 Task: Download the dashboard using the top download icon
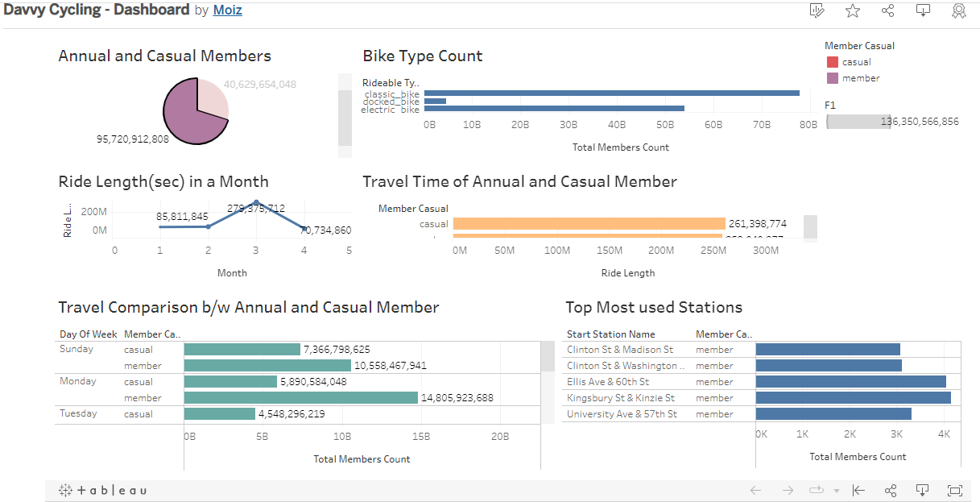(923, 10)
